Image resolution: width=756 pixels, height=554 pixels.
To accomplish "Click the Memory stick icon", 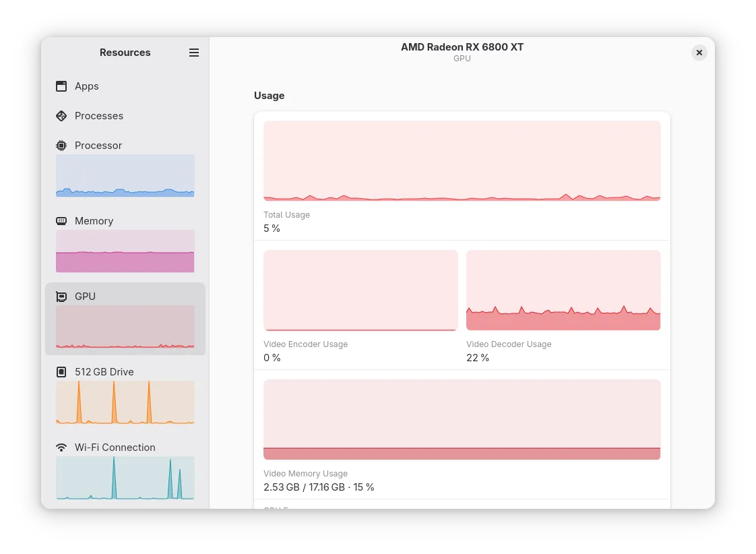I will point(61,221).
